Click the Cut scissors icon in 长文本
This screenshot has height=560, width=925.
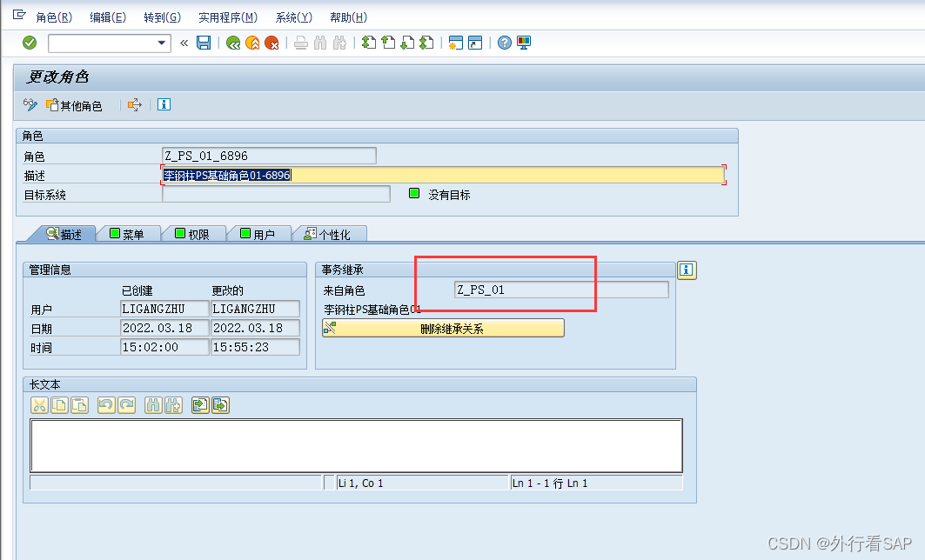39,405
